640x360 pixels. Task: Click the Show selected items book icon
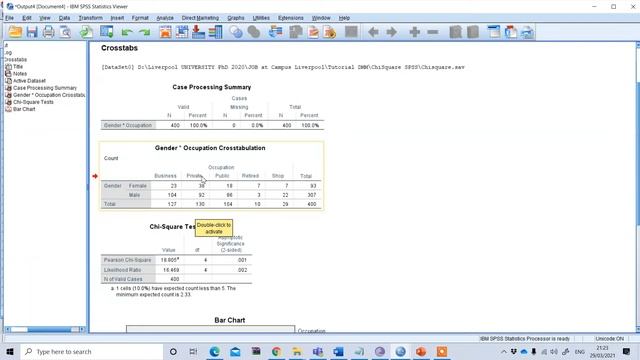point(455,32)
